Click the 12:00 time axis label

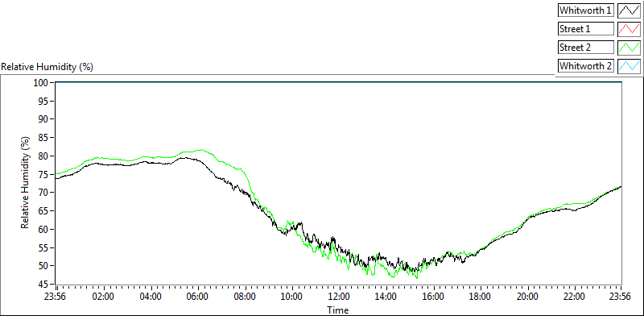pos(339,297)
